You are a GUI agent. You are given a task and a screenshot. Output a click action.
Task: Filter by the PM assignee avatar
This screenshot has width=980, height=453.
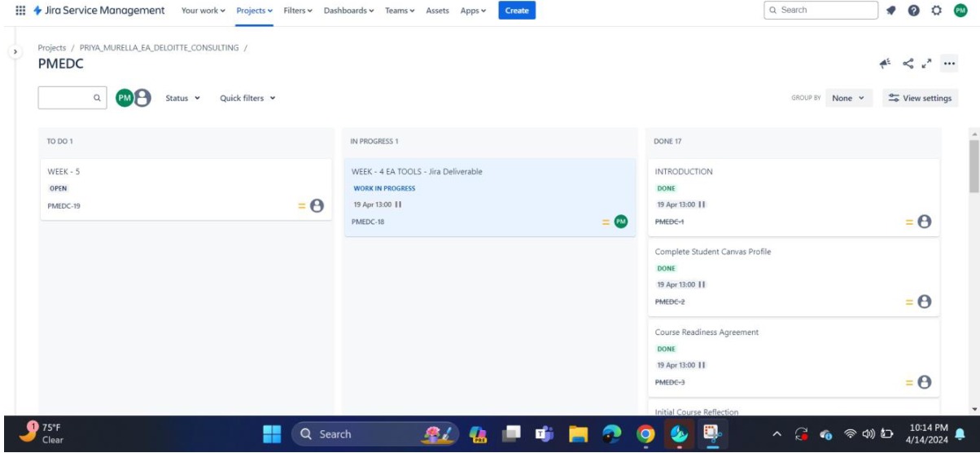[x=125, y=98]
